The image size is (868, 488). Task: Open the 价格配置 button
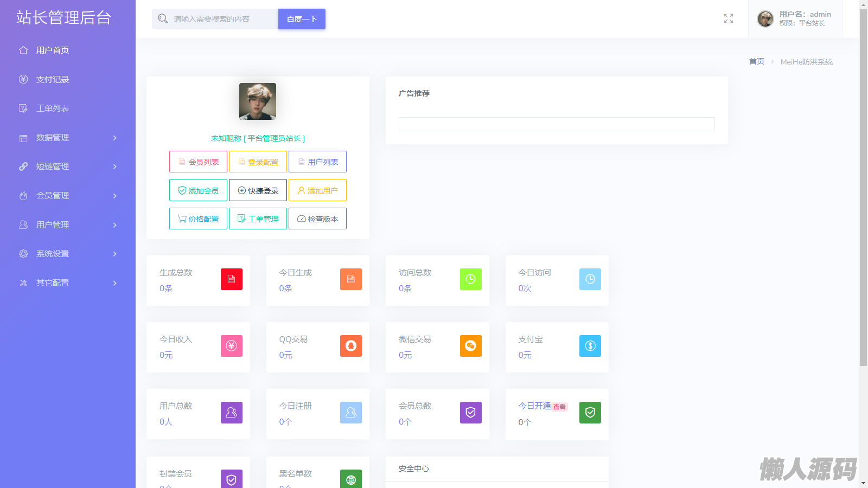(x=198, y=219)
